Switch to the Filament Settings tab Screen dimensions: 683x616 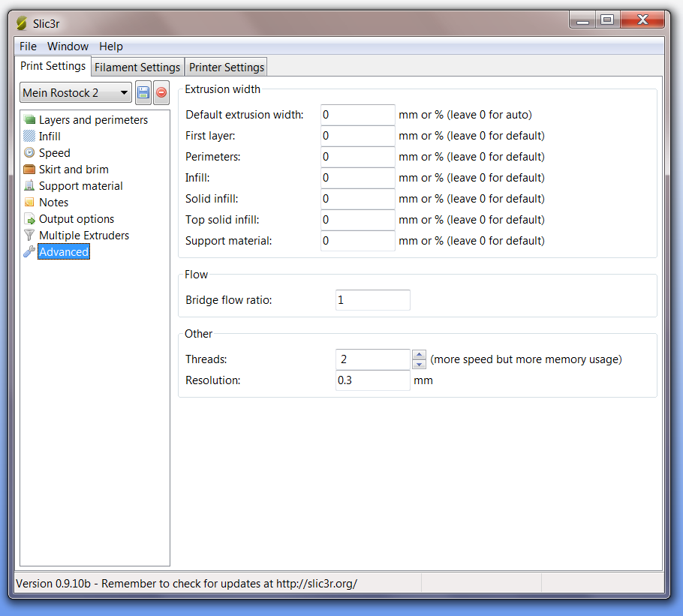click(137, 67)
